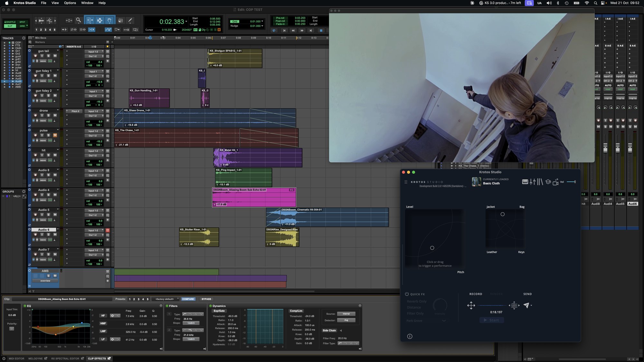Click Return to Zero transport button
The height and width of the screenshot is (362, 644).
coord(284,31)
